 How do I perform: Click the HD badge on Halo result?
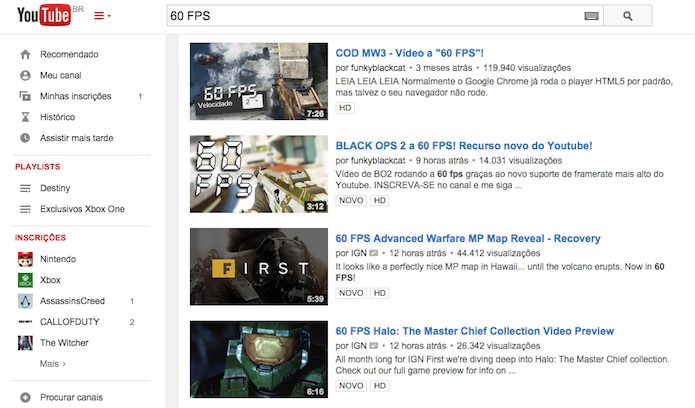(379, 386)
